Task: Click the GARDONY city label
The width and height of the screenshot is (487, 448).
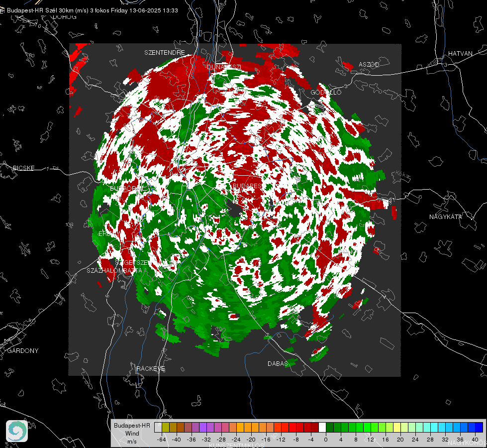Action: tap(23, 351)
